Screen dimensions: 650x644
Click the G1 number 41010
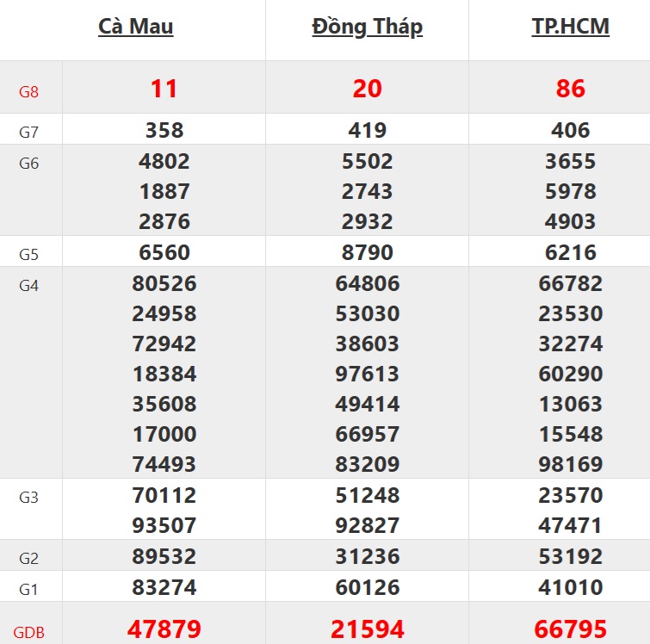point(571,588)
